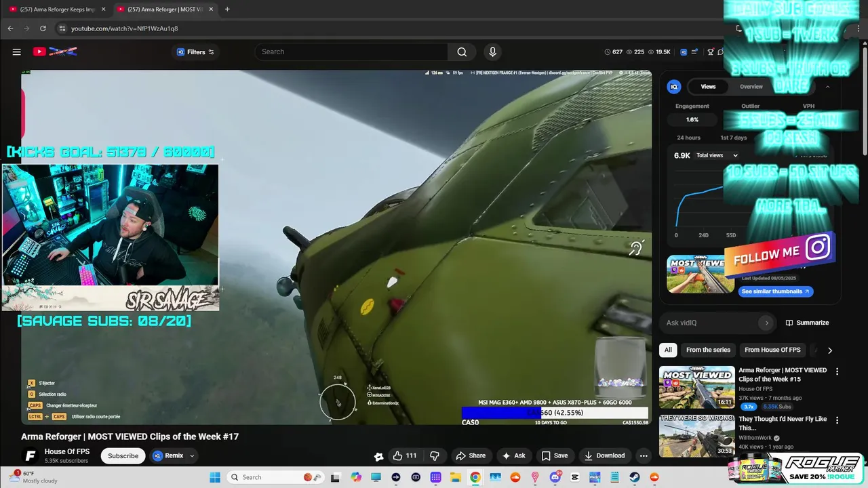Viewport: 868px width, 488px height.
Task: Open the vidIQ Filters button
Action: pyautogui.click(x=195, y=52)
